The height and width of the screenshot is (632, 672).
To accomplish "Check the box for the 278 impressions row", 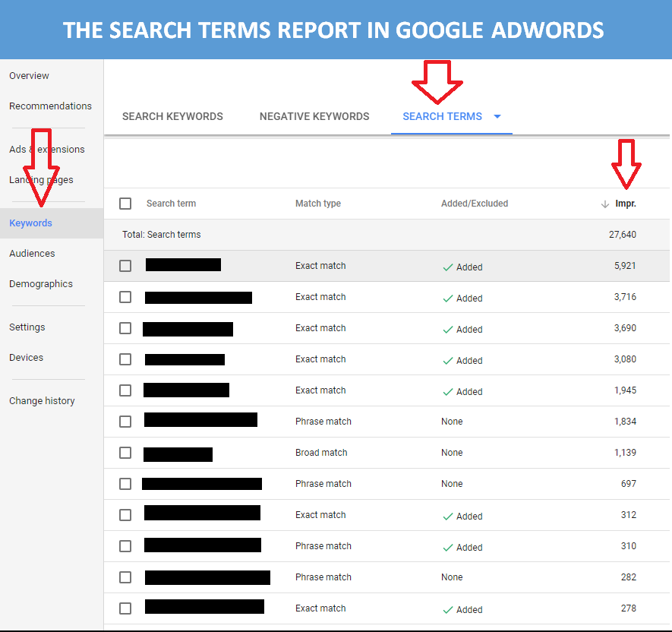I will point(125,608).
